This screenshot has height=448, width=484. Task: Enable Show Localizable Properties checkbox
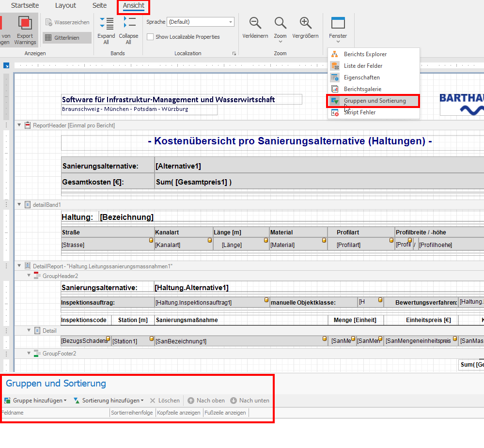[151, 37]
